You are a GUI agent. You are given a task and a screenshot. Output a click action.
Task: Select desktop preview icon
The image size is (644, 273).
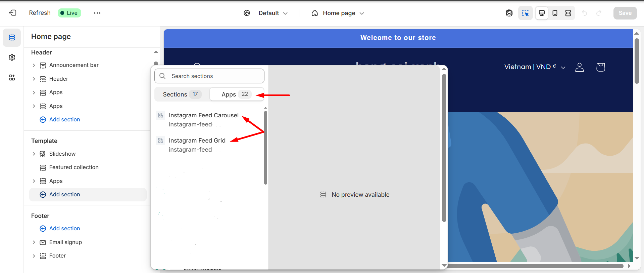tap(542, 13)
